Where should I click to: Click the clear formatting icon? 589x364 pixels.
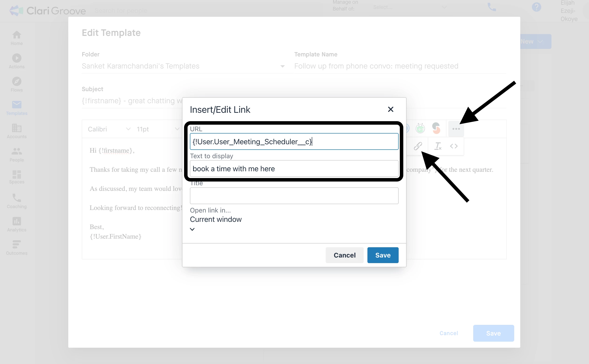[437, 146]
